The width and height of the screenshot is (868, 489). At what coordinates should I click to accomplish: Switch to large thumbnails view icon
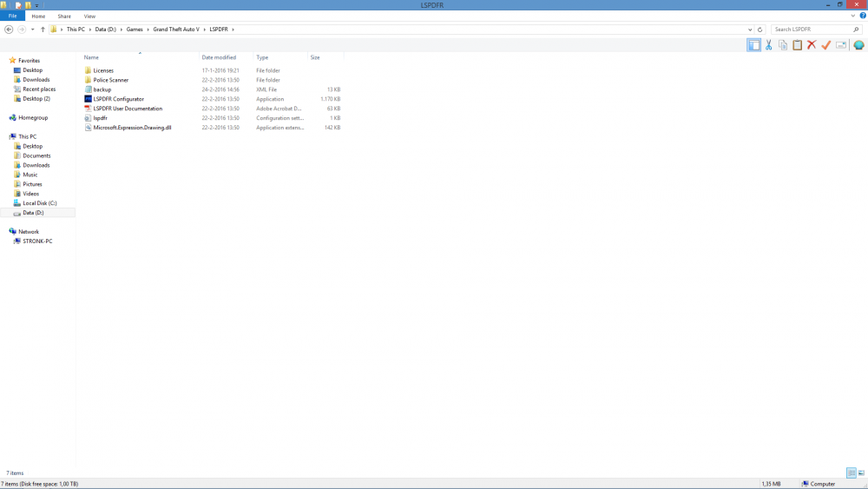(861, 472)
